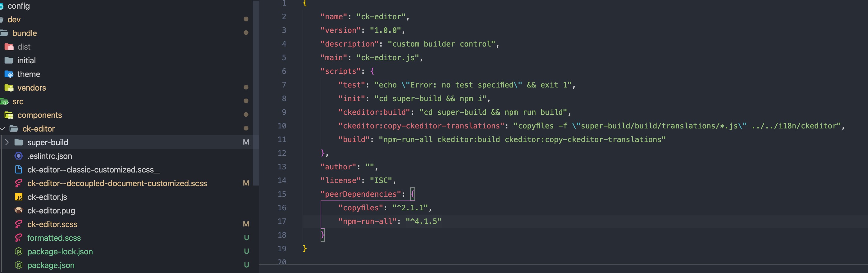The height and width of the screenshot is (273, 868).
Task: Expand the super-build folder chevron
Action: (x=7, y=142)
